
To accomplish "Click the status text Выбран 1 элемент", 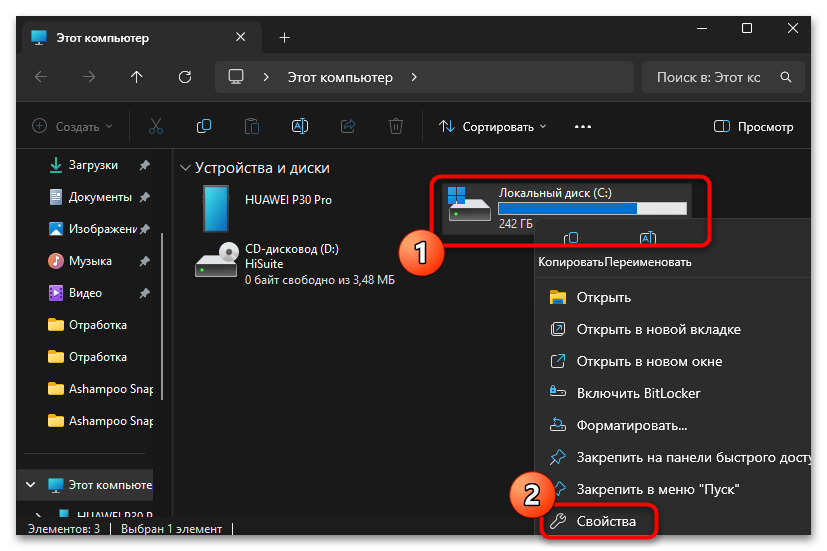I will [x=171, y=529].
